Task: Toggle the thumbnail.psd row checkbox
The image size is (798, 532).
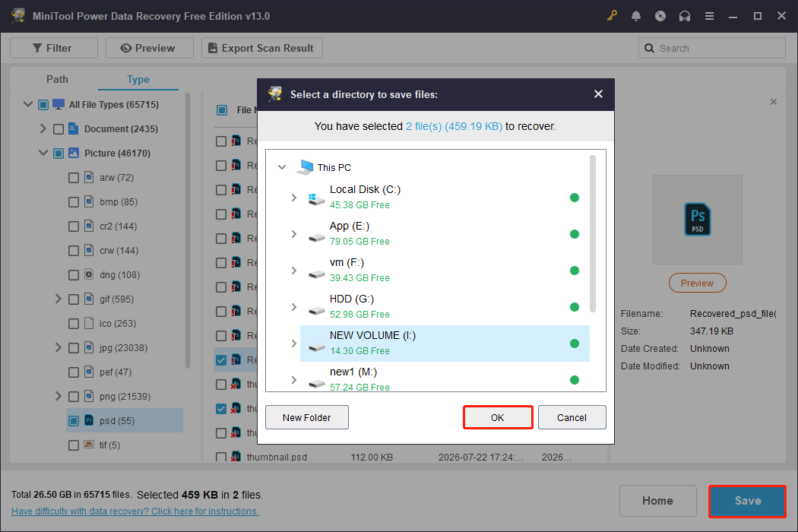Action: (x=221, y=458)
